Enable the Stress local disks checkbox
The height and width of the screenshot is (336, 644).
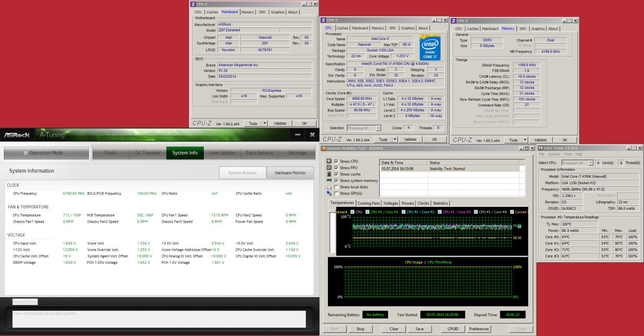(336, 187)
